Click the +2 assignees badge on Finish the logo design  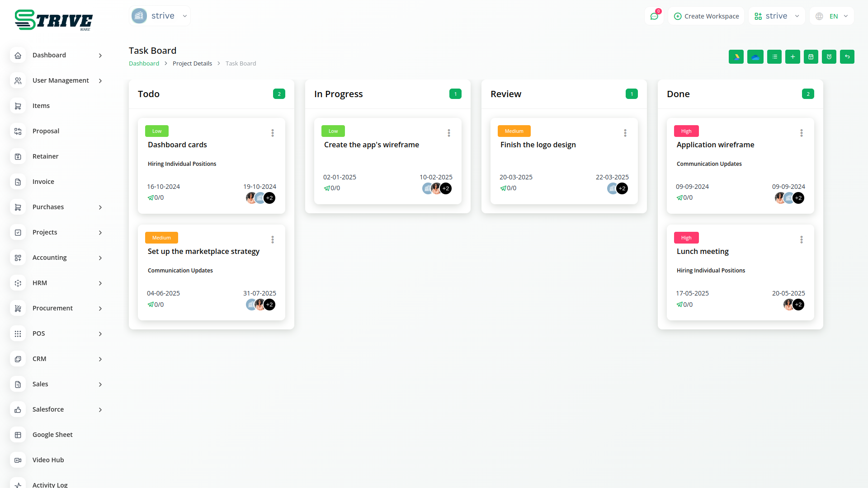click(x=622, y=188)
